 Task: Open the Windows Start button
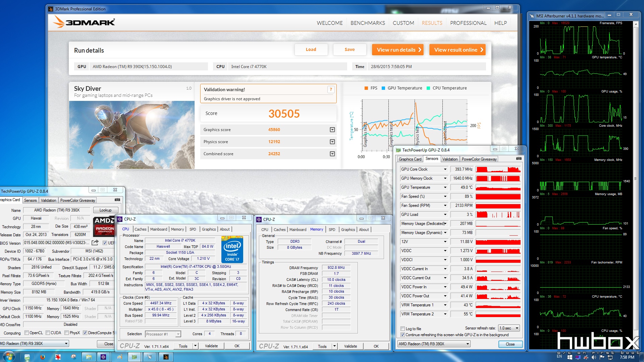[8, 357]
